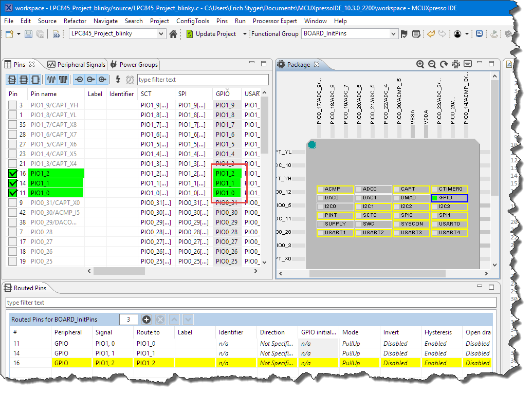This screenshot has width=532, height=394.
Task: Open the LPC845_Project_blinky project dropdown
Action: click(x=161, y=34)
